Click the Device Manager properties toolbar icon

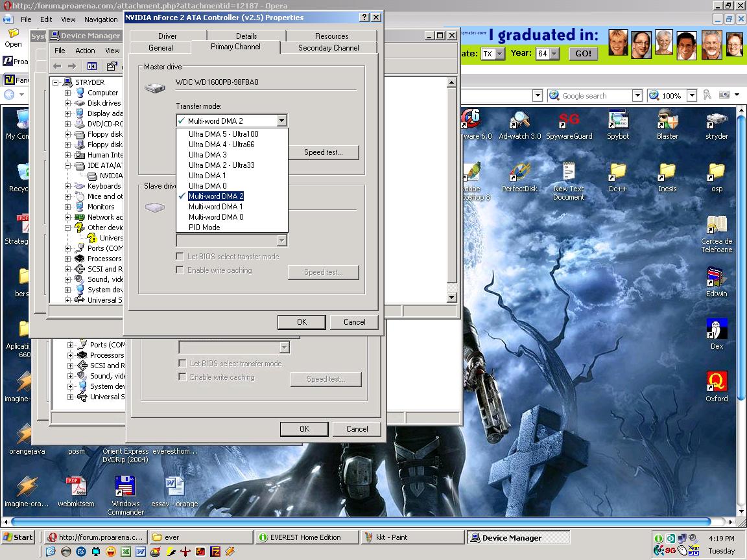[112, 66]
